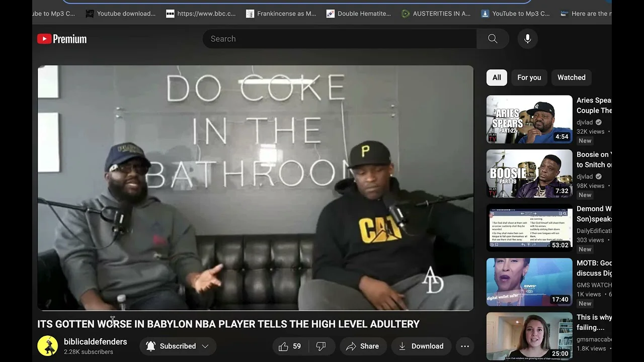The height and width of the screenshot is (362, 644).
Task: Click the search magnifier button
Action: [493, 39]
